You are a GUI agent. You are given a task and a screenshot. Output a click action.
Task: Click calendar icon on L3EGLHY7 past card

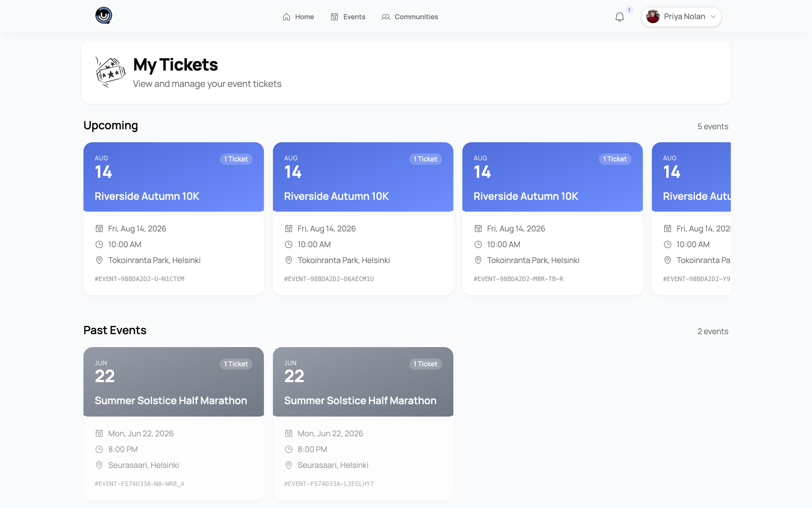(x=288, y=433)
